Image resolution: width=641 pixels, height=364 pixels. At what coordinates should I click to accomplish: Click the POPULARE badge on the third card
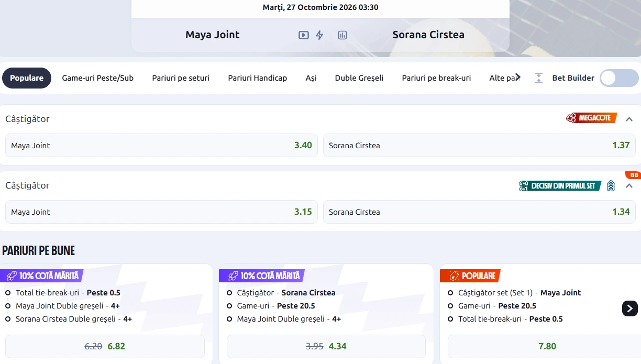coord(470,275)
